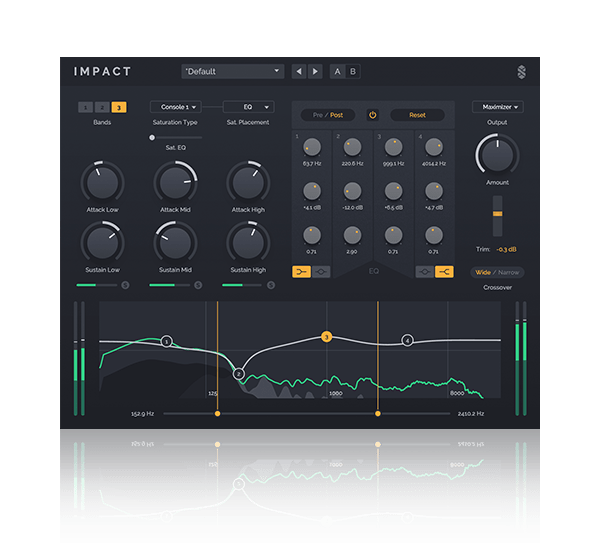
Task: Click band 4 frequency knob 4014.2 Hz
Action: click(x=434, y=147)
